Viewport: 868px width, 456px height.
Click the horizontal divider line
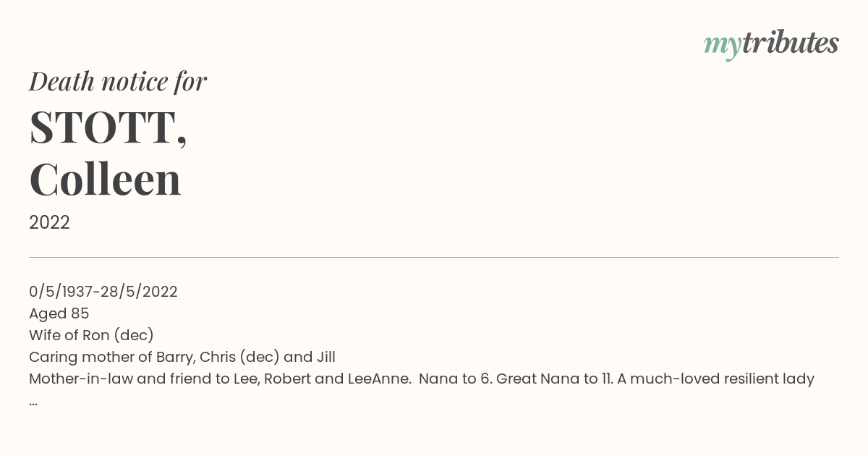point(434,257)
